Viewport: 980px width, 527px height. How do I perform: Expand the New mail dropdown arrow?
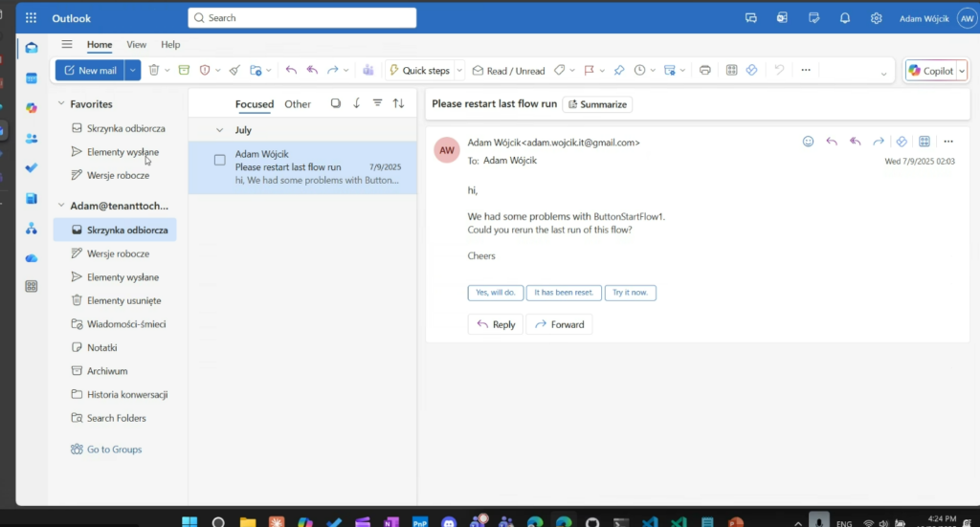(x=133, y=70)
